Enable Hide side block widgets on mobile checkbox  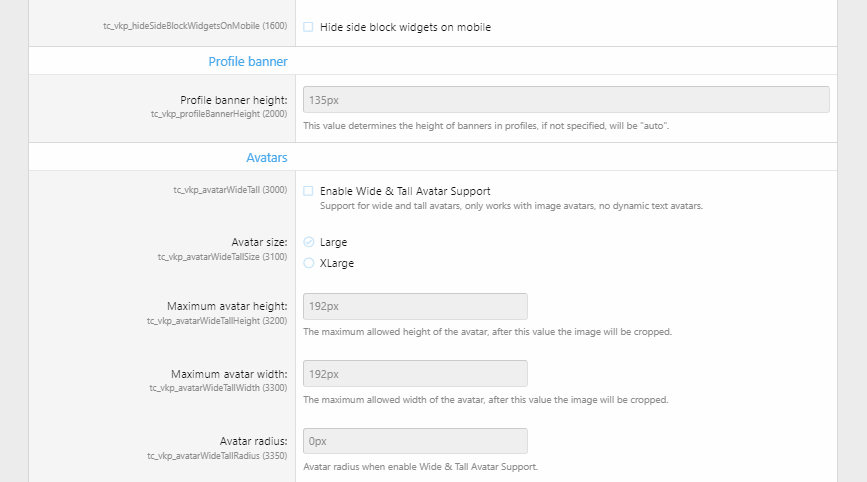point(309,27)
